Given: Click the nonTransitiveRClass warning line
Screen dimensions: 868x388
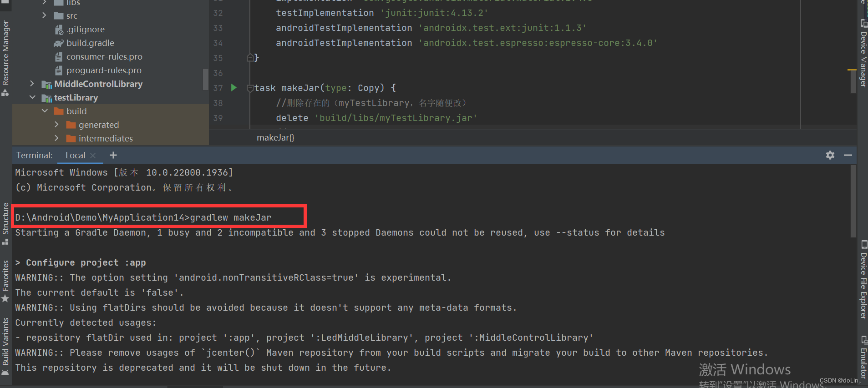Looking at the screenshot, I should (x=233, y=277).
